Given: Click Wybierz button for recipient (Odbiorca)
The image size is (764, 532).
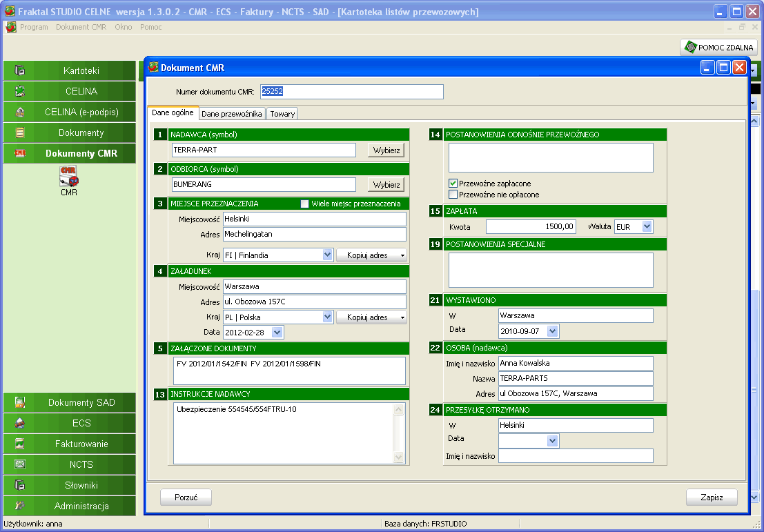Looking at the screenshot, I should (x=386, y=185).
